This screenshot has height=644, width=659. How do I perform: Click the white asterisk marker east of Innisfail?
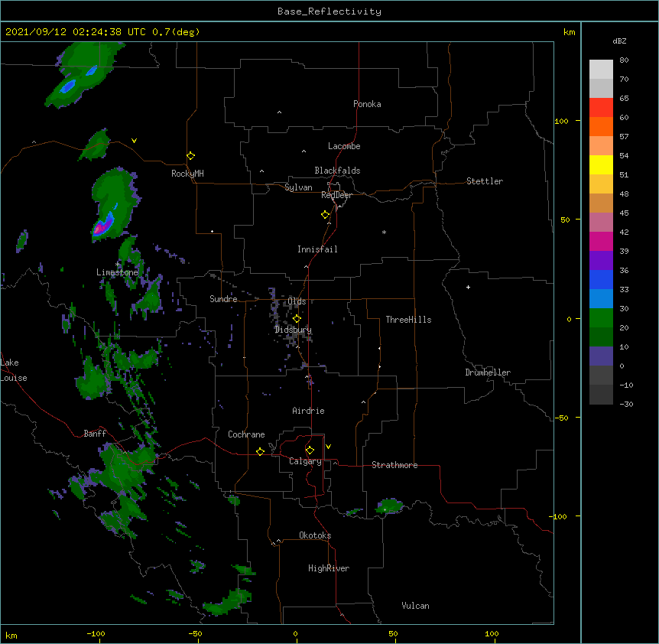point(384,232)
